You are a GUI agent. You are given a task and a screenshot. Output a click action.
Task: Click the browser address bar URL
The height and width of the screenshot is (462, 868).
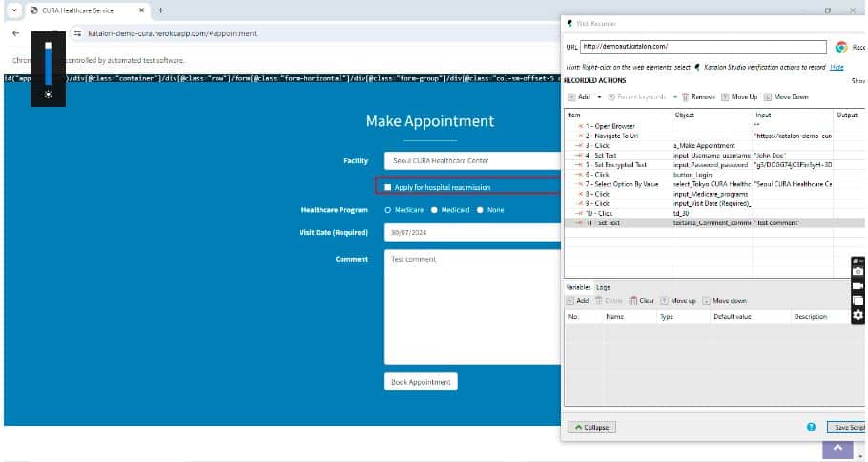[172, 33]
